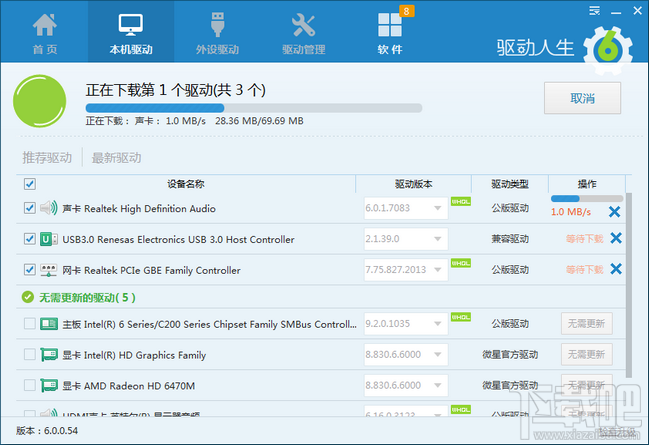Image resolution: width=649 pixels, height=445 pixels.
Task: Toggle the select-all header checkbox
Action: (30, 184)
